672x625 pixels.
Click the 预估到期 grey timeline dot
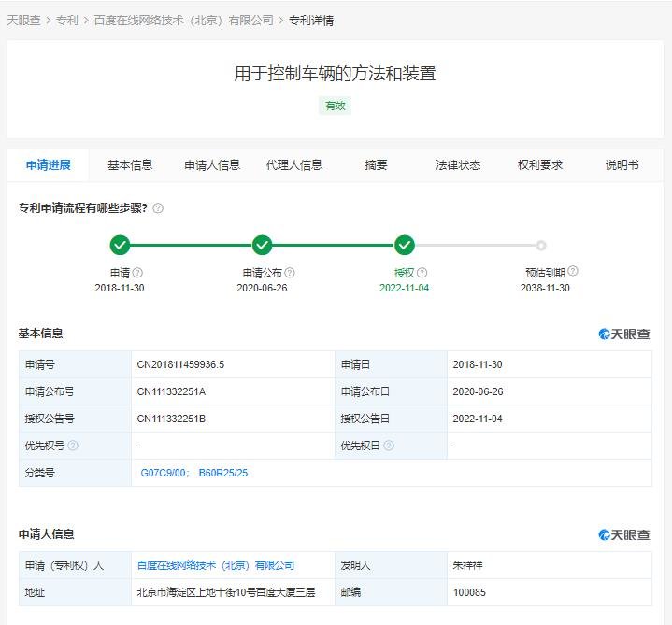tap(541, 246)
